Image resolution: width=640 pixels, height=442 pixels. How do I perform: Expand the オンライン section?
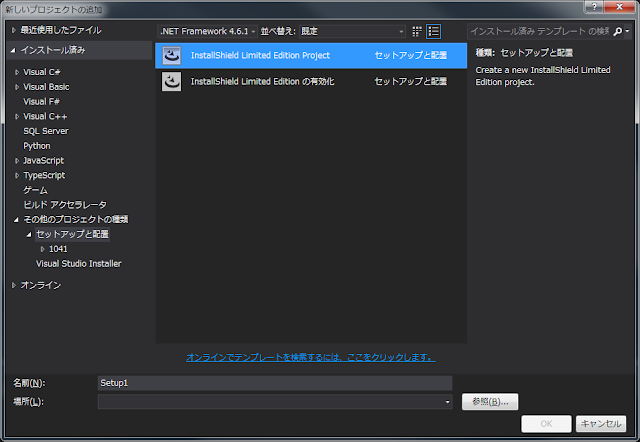(x=13, y=285)
